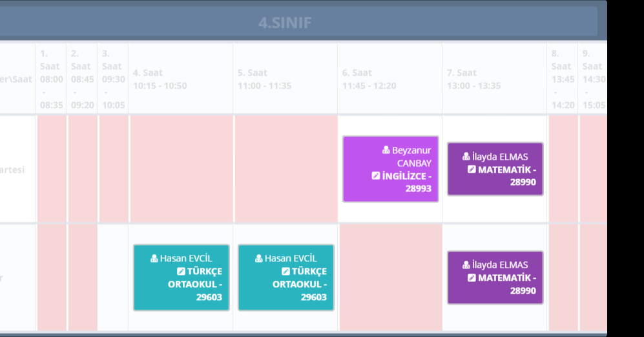The height and width of the screenshot is (337, 644).
Task: Click İlayda ELMAS's teacher icon in the top row
Action: point(467,157)
